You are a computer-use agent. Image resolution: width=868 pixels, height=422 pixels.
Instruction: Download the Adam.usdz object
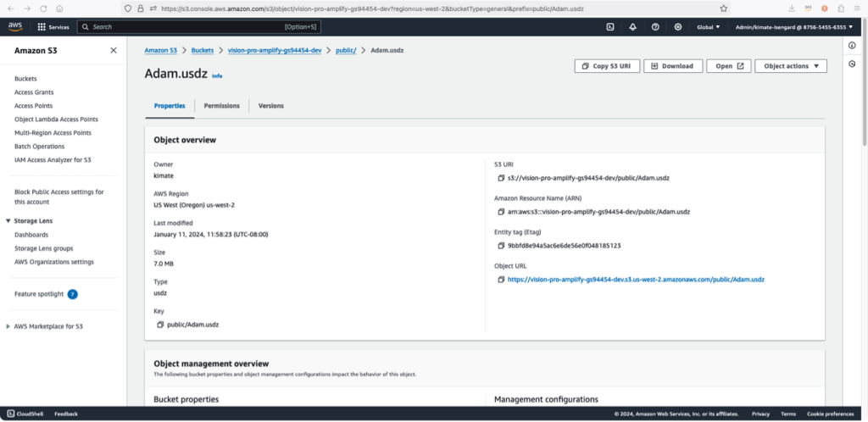click(672, 66)
